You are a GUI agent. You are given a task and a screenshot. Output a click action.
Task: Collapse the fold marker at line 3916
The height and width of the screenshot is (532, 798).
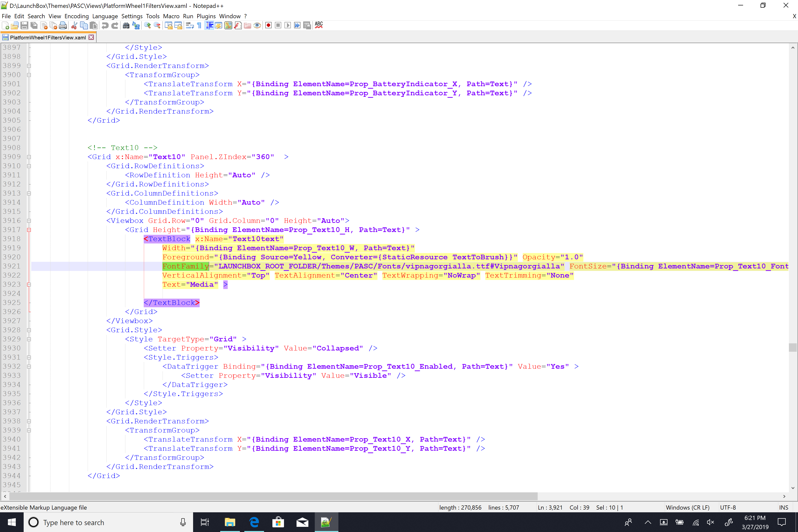tap(29, 221)
